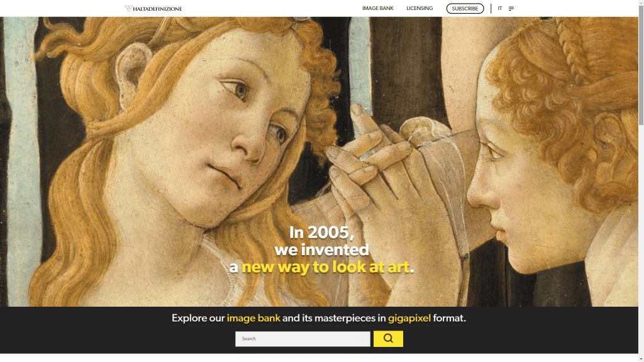Follow the yellow "image bank" link

(x=253, y=318)
